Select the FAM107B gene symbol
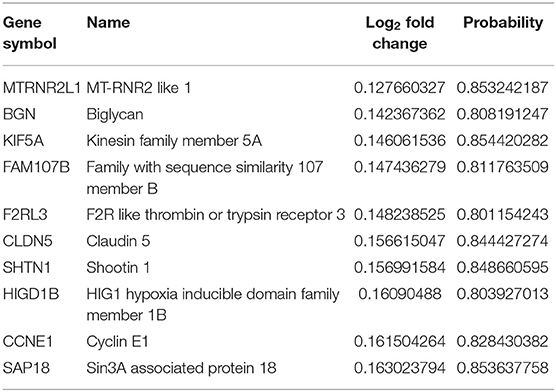The width and height of the screenshot is (556, 392). pos(36,167)
